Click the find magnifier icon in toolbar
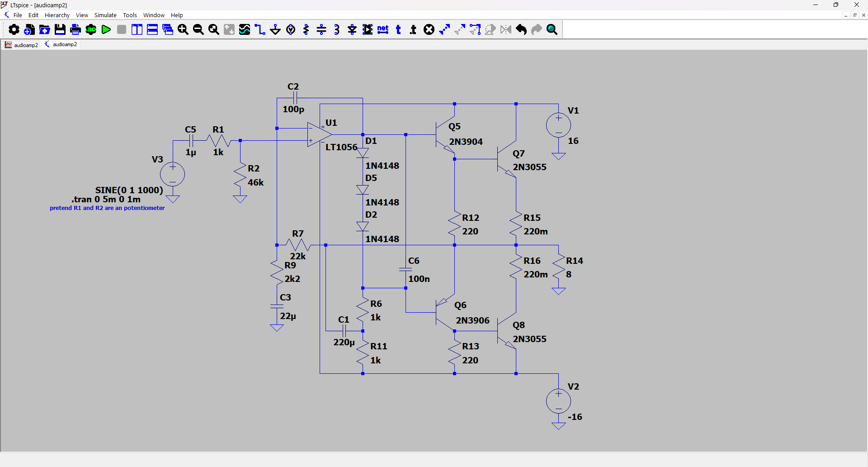This screenshot has height=467, width=868. [552, 30]
